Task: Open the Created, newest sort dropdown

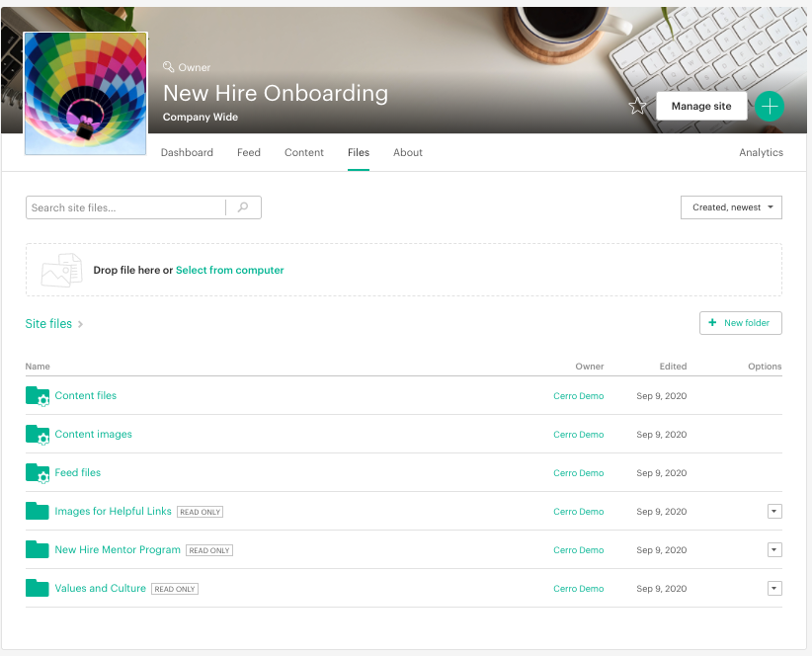Action: click(x=731, y=207)
